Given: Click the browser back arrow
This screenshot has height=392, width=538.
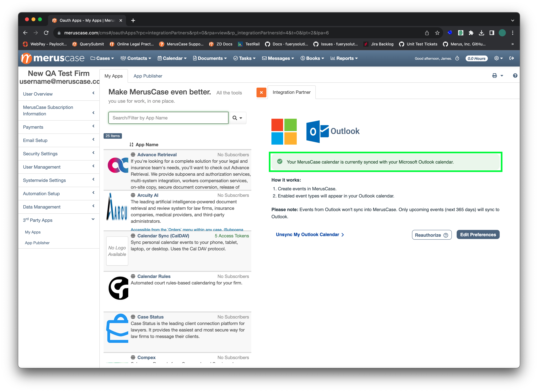Looking at the screenshot, I should click(x=25, y=33).
